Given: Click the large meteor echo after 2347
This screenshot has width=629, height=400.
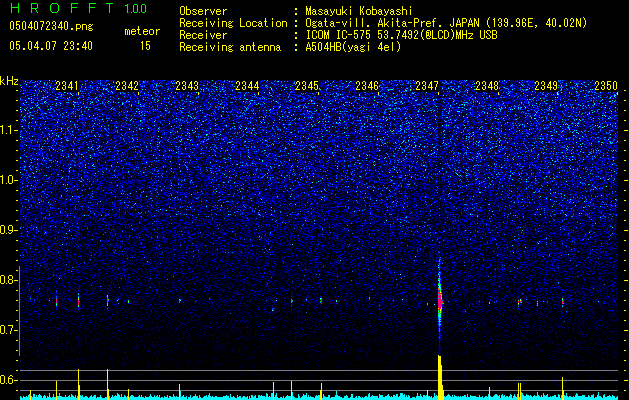Looking at the screenshot, I should (x=440, y=301).
